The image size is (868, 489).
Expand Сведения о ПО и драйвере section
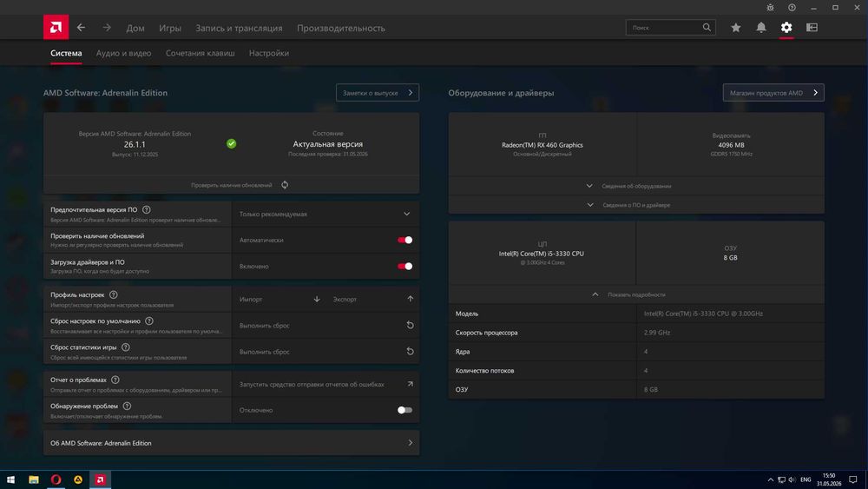(x=636, y=205)
